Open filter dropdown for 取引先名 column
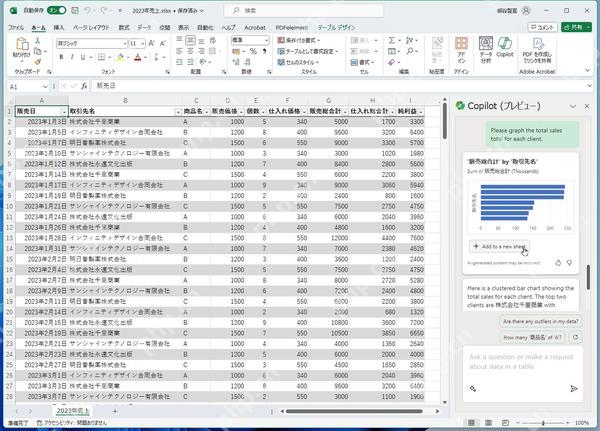 pyautogui.click(x=178, y=112)
